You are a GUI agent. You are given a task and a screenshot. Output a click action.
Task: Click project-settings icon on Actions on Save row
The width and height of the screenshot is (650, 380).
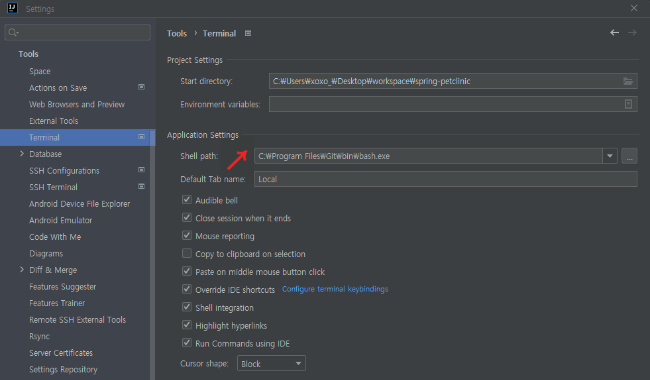[141, 87]
